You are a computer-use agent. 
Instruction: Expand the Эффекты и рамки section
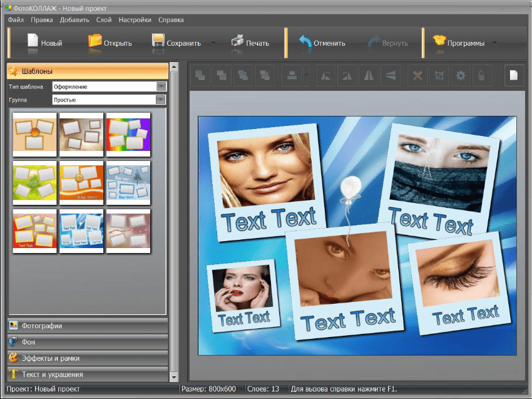tap(88, 358)
